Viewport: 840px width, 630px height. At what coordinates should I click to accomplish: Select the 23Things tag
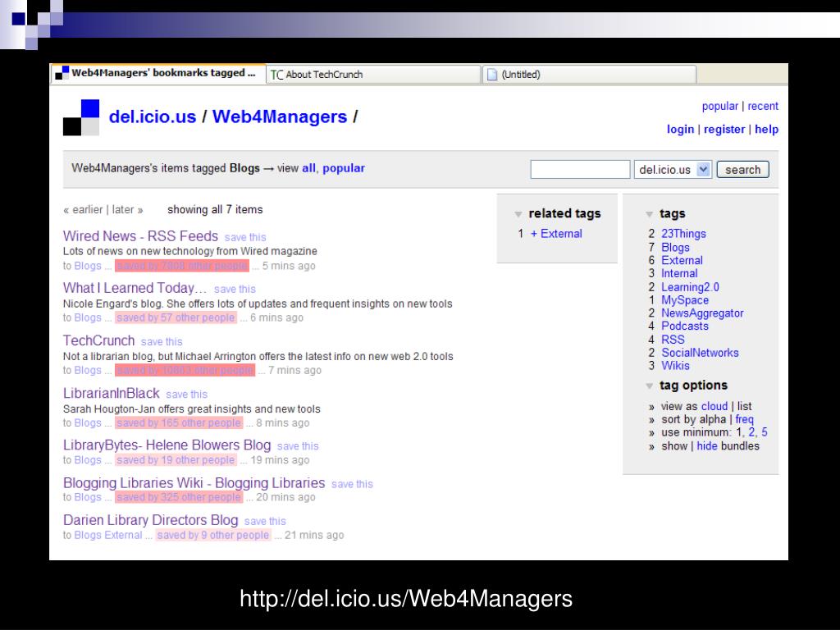tap(683, 234)
